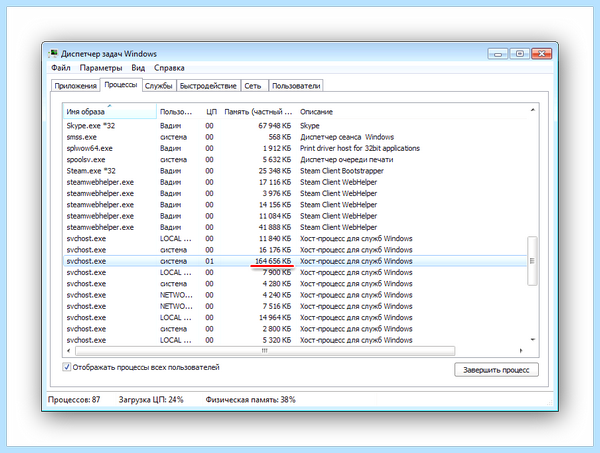Click the Steam Client Bootstrapper description

[342, 171]
